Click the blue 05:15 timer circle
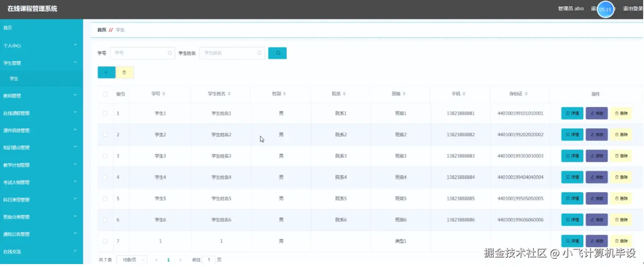 [605, 9]
